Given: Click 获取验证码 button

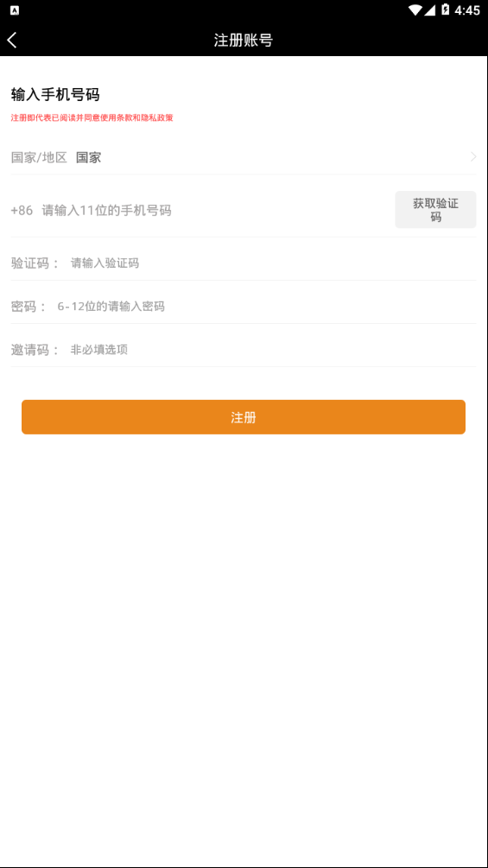Looking at the screenshot, I should pyautogui.click(x=435, y=210).
